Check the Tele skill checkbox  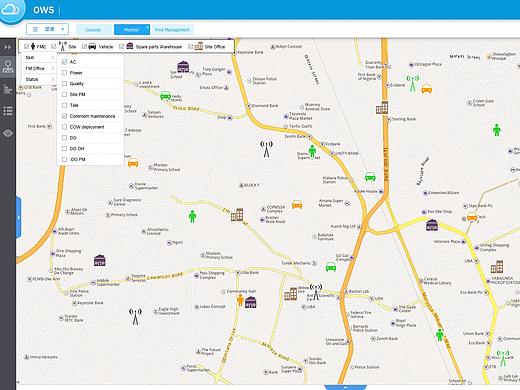tap(64, 105)
